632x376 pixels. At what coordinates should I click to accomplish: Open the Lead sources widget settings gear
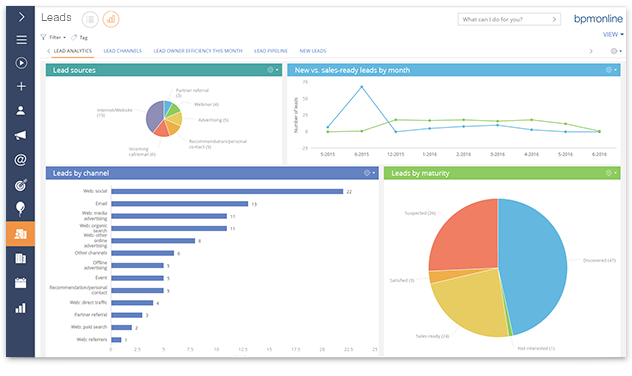[272, 70]
